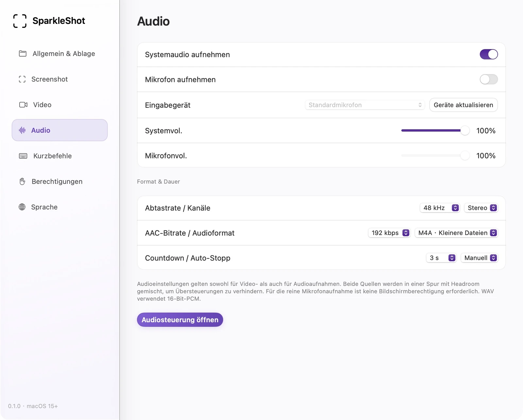523x420 pixels.
Task: Click the keyboard icon beside Kurzbefehle
Action: point(23,156)
